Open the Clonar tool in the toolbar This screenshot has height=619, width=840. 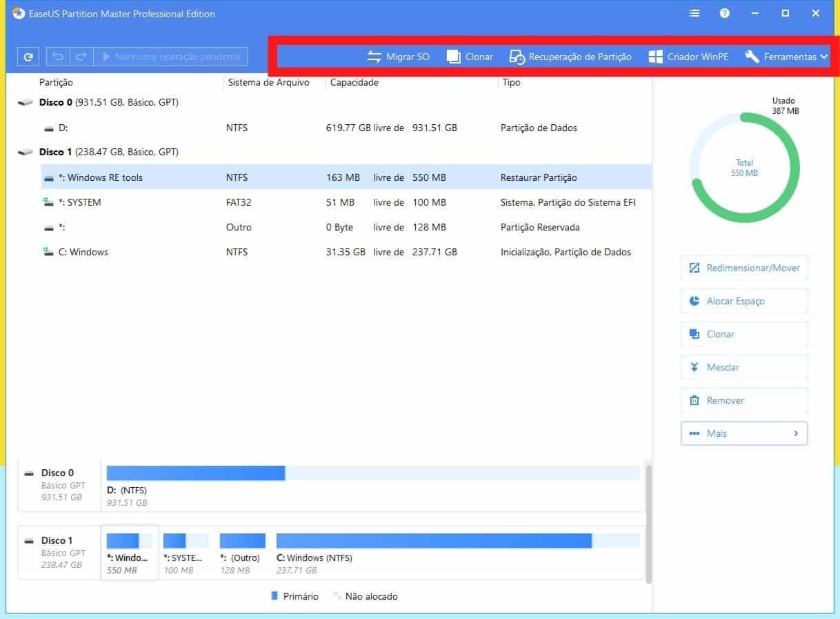pyautogui.click(x=470, y=57)
